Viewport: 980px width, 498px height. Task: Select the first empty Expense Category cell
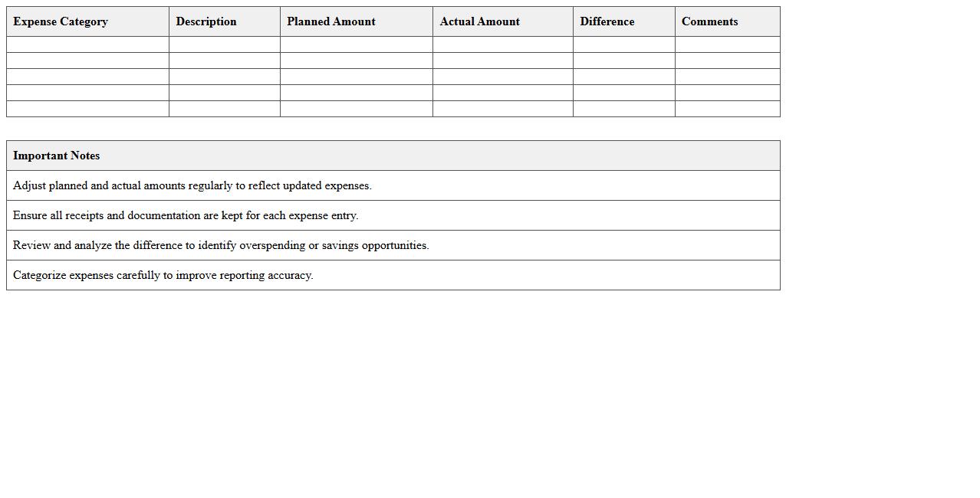(x=87, y=44)
